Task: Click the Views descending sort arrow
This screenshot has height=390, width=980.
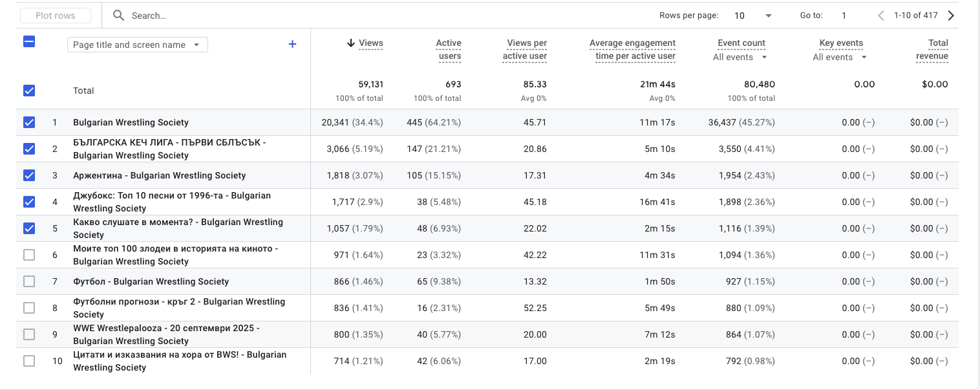Action: click(x=351, y=43)
